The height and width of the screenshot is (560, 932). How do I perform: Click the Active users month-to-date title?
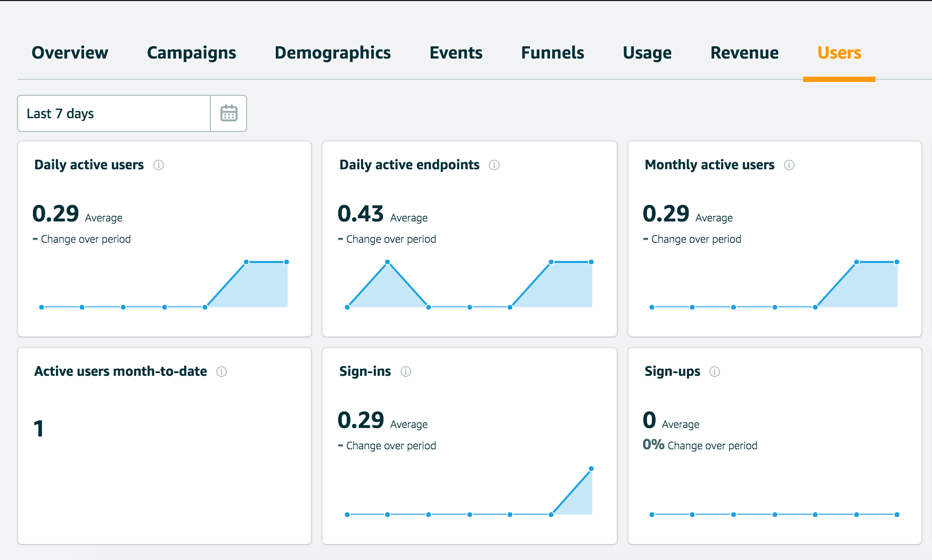[x=120, y=372]
